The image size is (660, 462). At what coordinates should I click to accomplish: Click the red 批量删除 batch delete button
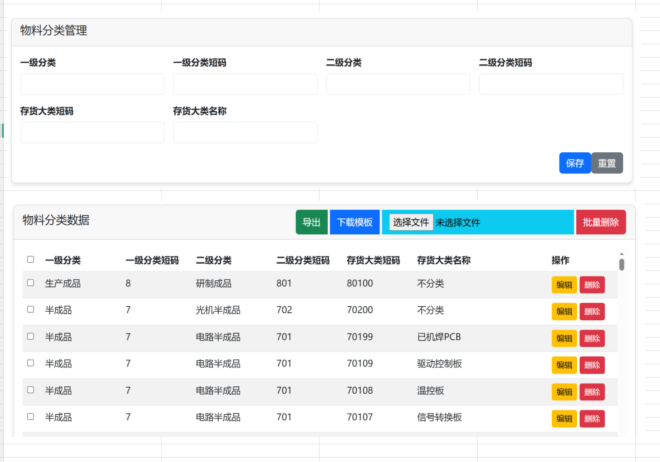pyautogui.click(x=600, y=222)
